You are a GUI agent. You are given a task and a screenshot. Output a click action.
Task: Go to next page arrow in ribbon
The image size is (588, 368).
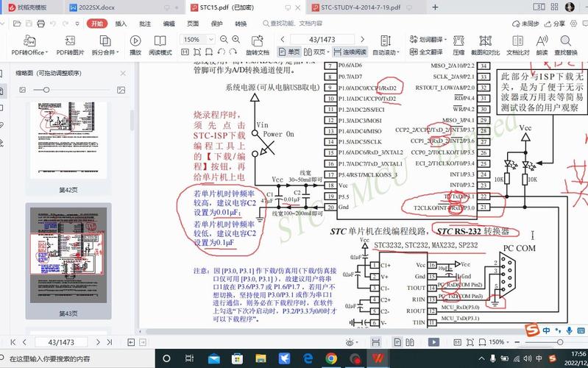pos(362,40)
